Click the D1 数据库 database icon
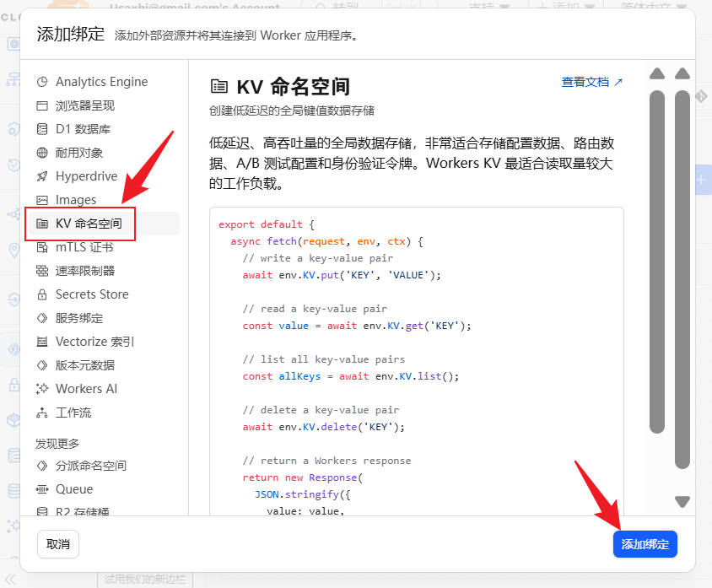Image resolution: width=712 pixels, height=588 pixels. point(42,129)
